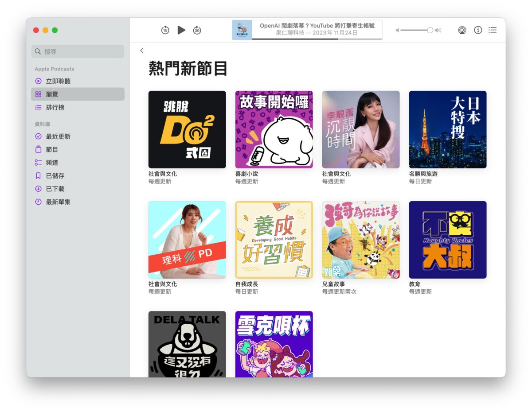Click the 排行榜 list icon
Screen dimensions: 532x412
(38, 107)
